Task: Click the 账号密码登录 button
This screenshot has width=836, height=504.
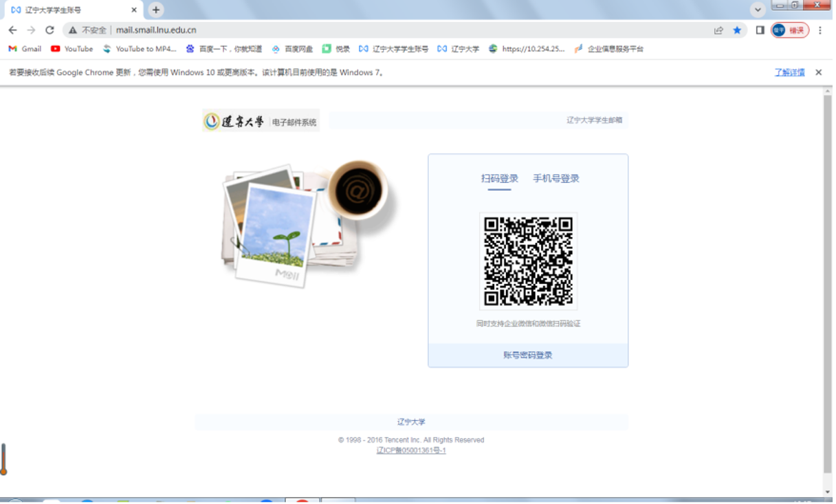Action: 528,355
